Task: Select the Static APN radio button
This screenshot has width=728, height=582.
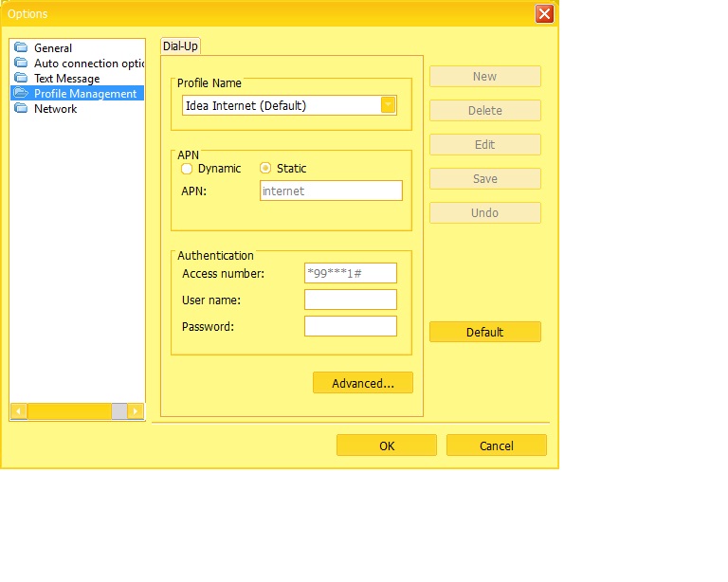Action: pos(265,169)
